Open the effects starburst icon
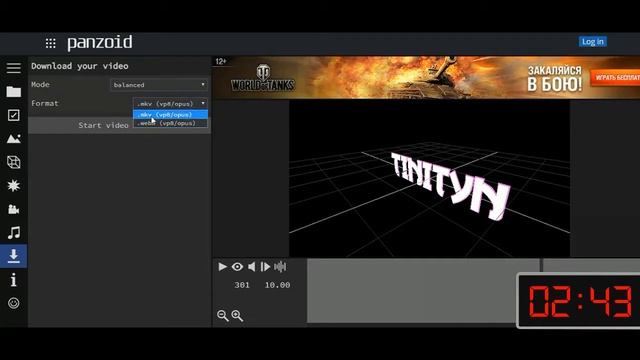The height and width of the screenshot is (360, 640). click(x=13, y=186)
